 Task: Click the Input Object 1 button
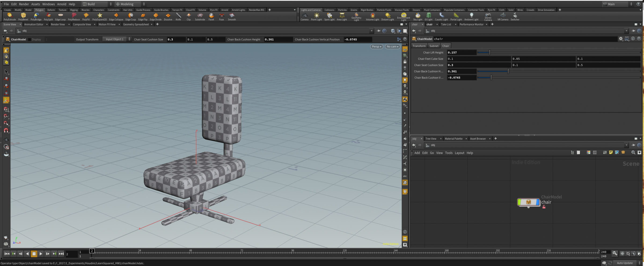(x=114, y=39)
